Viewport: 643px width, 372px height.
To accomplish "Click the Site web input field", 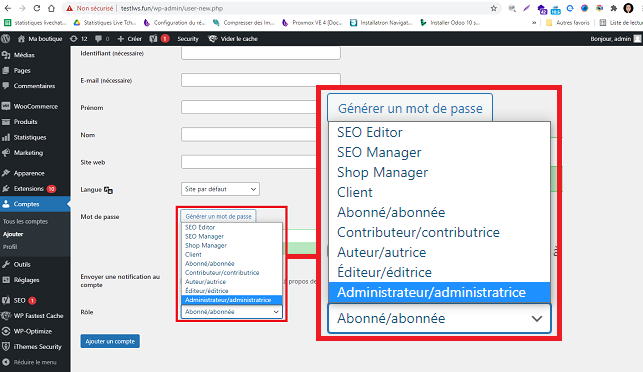I will pos(249,162).
